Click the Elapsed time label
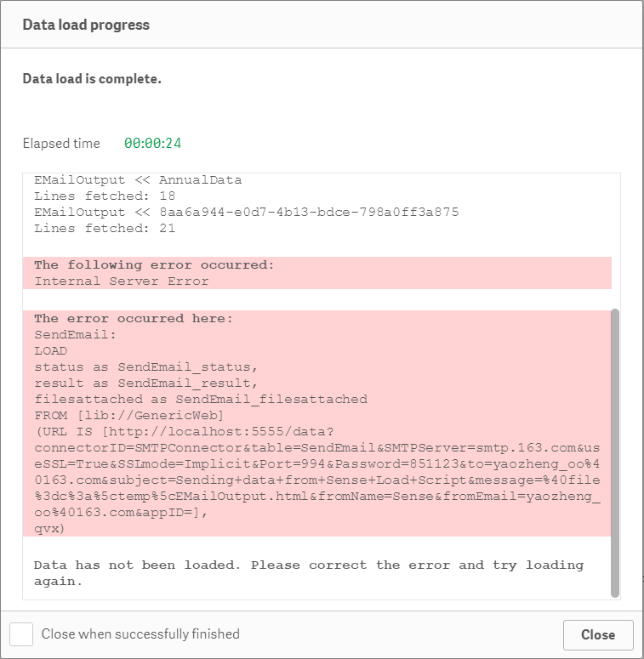Image resolution: width=644 pixels, height=659 pixels. pos(61,144)
